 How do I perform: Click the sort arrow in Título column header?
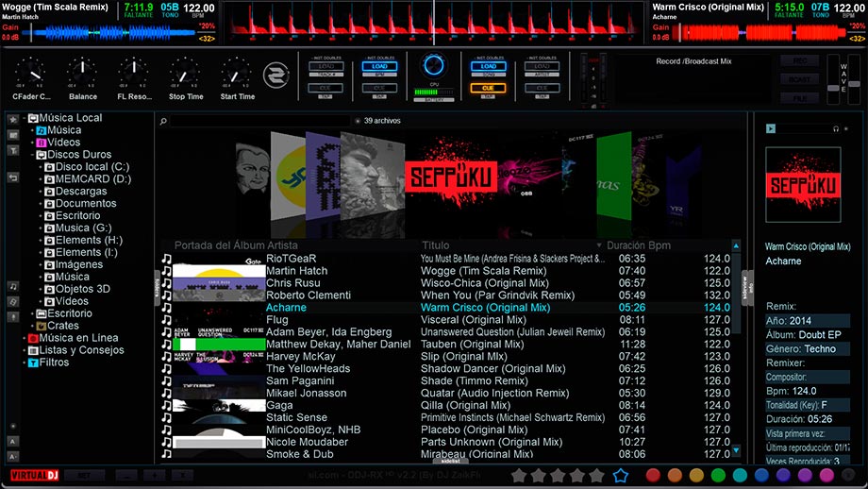click(598, 245)
